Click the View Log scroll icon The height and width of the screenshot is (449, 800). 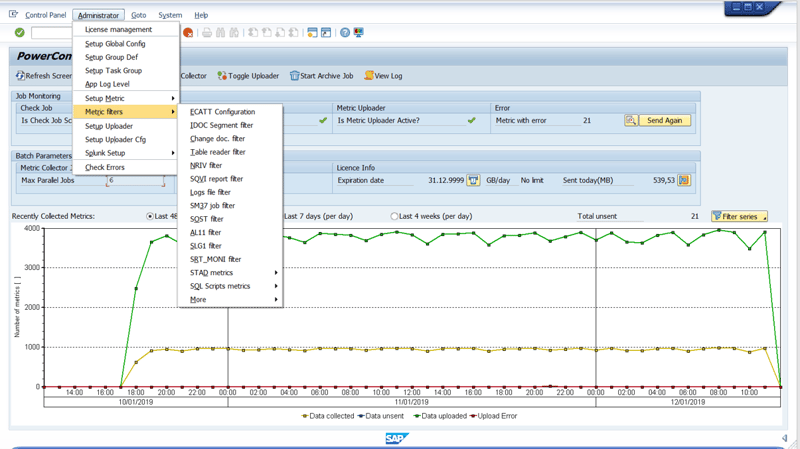coord(369,76)
